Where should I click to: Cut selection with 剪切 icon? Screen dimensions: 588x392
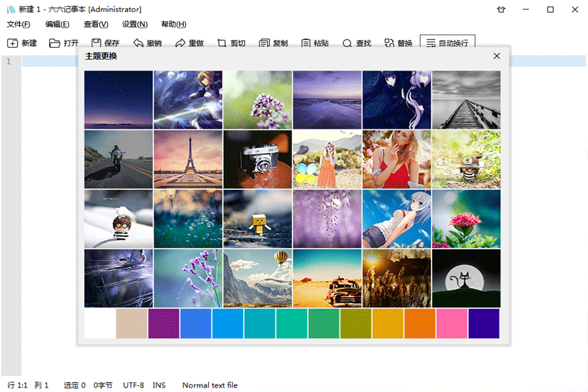[x=222, y=43]
